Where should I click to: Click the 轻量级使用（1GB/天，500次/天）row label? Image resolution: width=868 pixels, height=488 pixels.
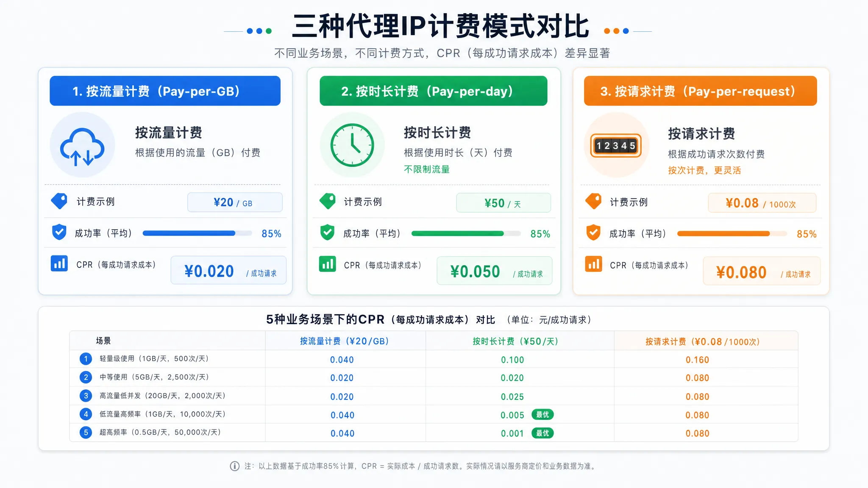pyautogui.click(x=154, y=359)
